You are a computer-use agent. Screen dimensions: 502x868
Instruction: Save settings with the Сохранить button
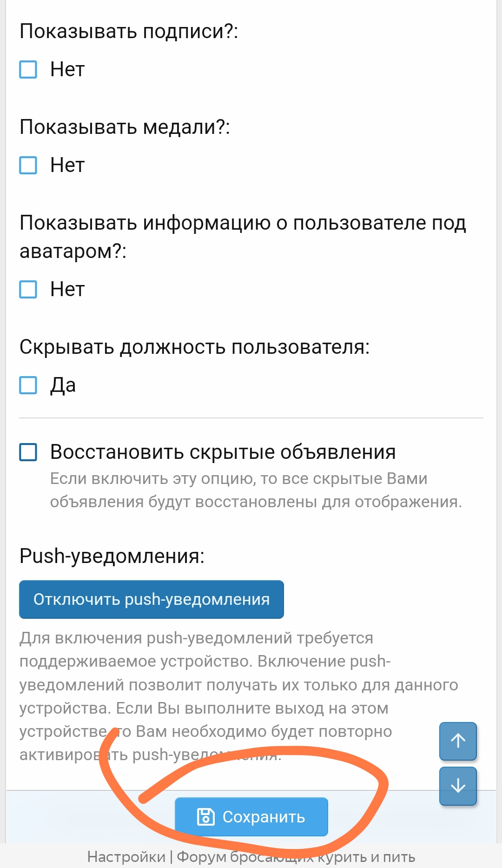tap(251, 816)
